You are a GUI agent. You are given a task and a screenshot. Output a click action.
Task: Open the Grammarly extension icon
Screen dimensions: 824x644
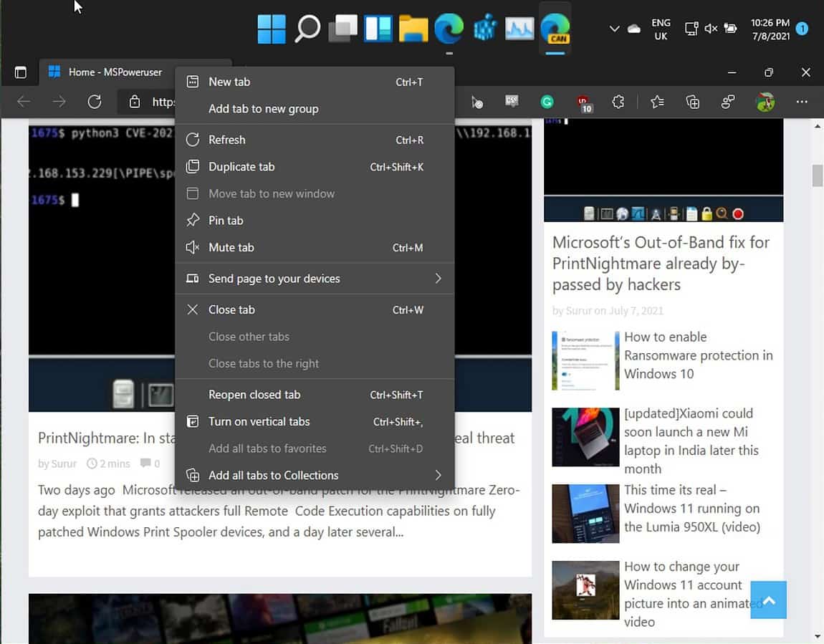point(547,102)
